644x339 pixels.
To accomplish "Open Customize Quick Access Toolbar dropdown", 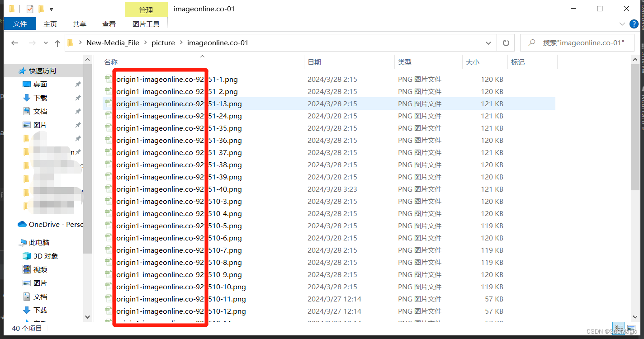I will pyautogui.click(x=52, y=9).
